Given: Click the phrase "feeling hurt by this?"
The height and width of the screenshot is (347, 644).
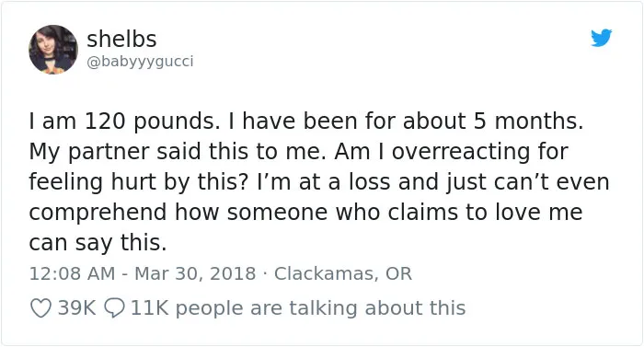Looking at the screenshot, I should (x=139, y=182).
